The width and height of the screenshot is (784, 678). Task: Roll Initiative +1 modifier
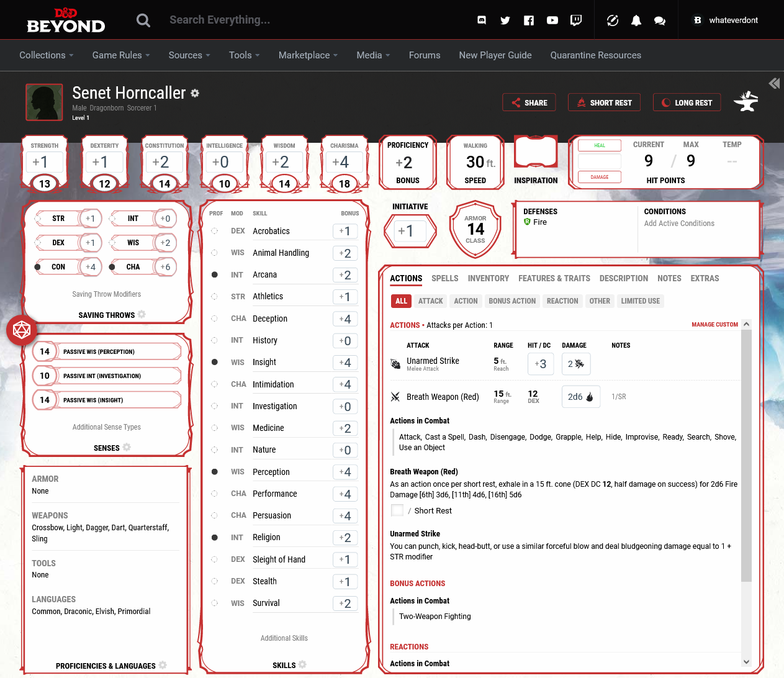point(410,231)
